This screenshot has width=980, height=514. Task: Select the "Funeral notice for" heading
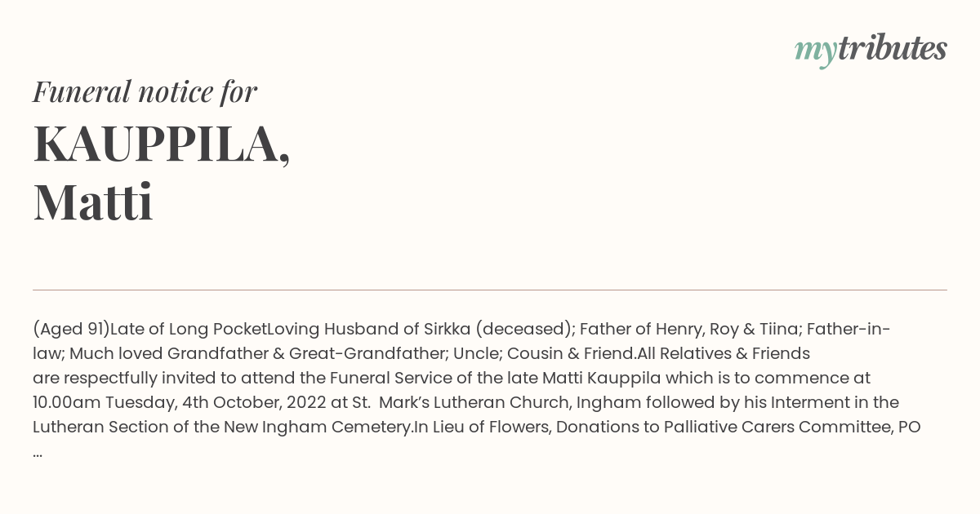pyautogui.click(x=145, y=91)
